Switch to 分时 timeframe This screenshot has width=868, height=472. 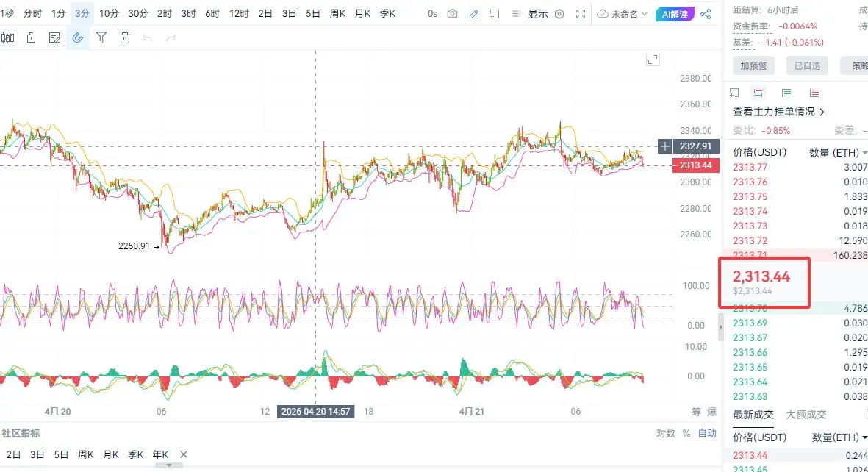[x=32, y=13]
